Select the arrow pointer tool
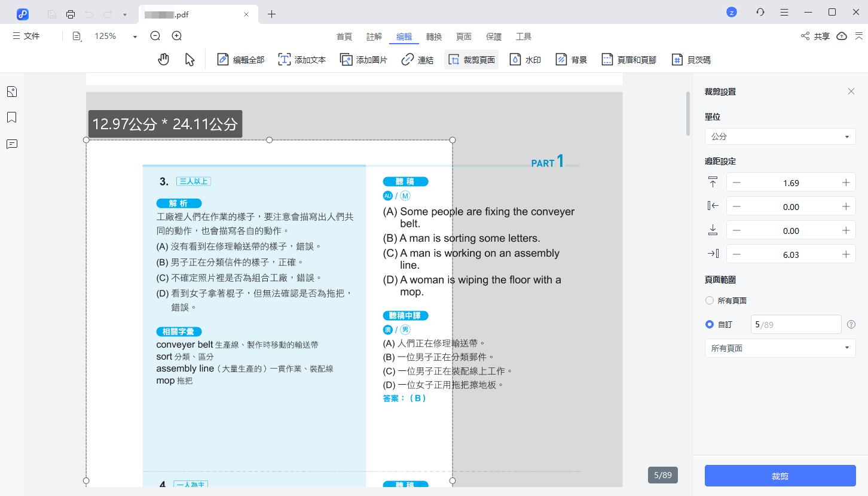 (x=190, y=59)
